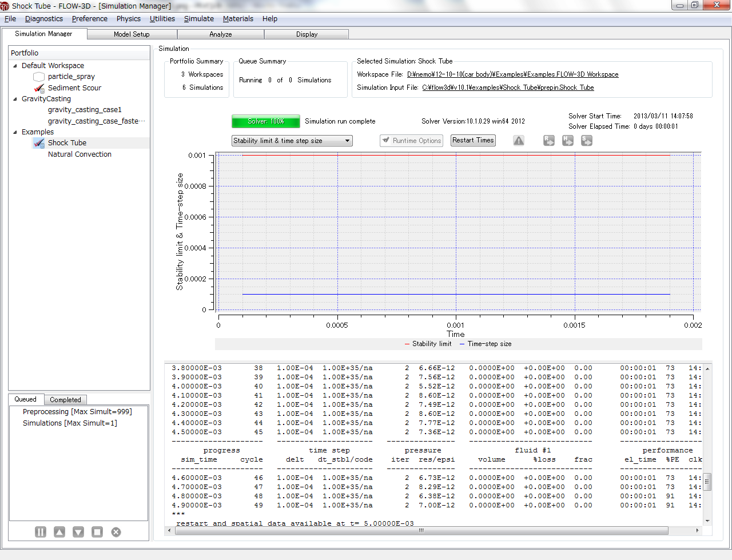The image size is (732, 560).
Task: Collapse the GravityCasting workspace node
Action: click(x=15, y=99)
